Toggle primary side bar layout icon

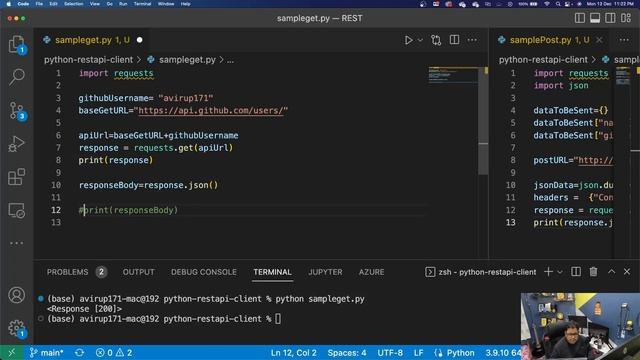580,18
